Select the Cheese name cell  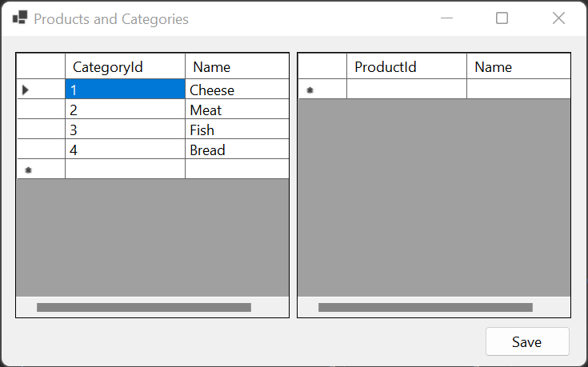point(236,90)
